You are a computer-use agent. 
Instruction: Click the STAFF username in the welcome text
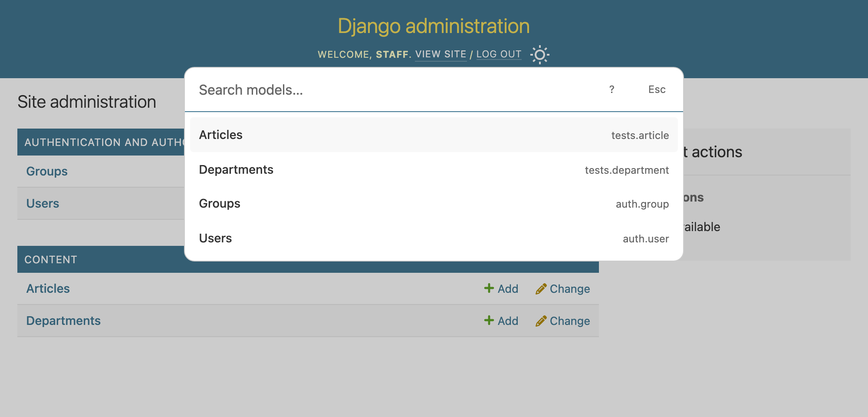[x=392, y=54]
